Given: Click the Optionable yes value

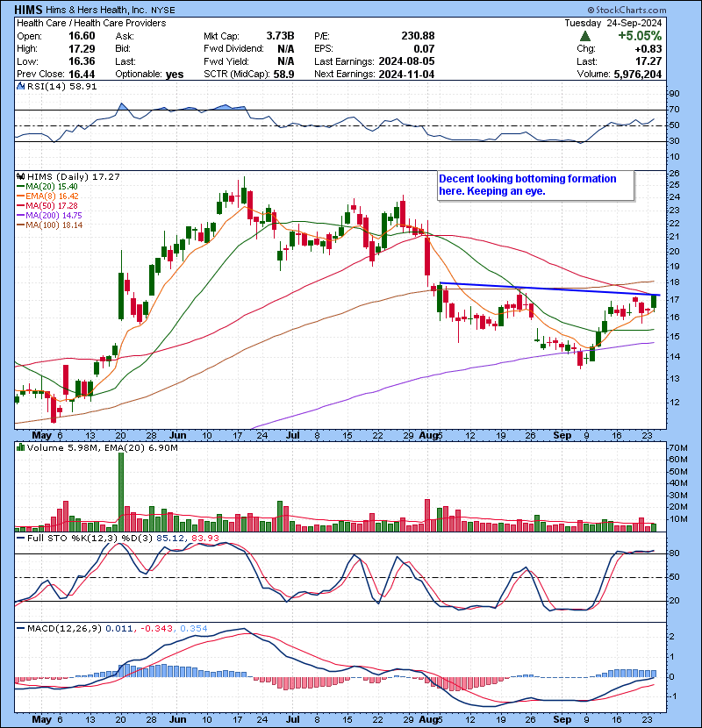Looking at the screenshot, I should (175, 75).
